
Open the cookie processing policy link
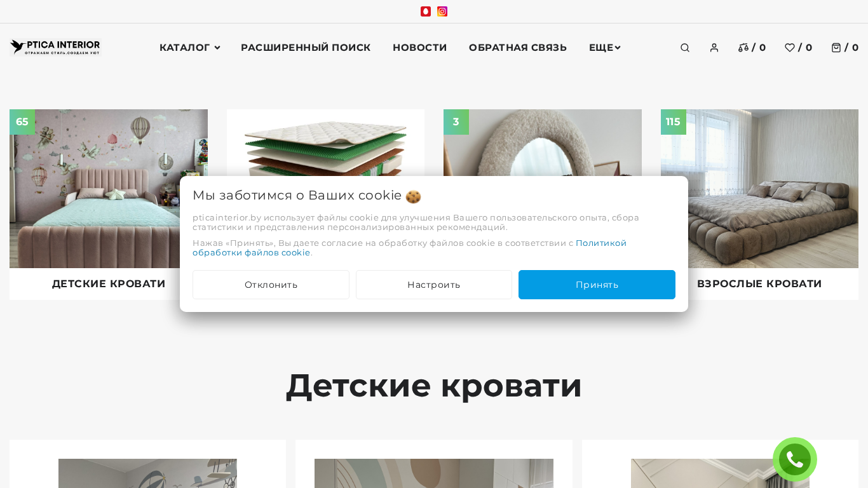click(x=409, y=248)
